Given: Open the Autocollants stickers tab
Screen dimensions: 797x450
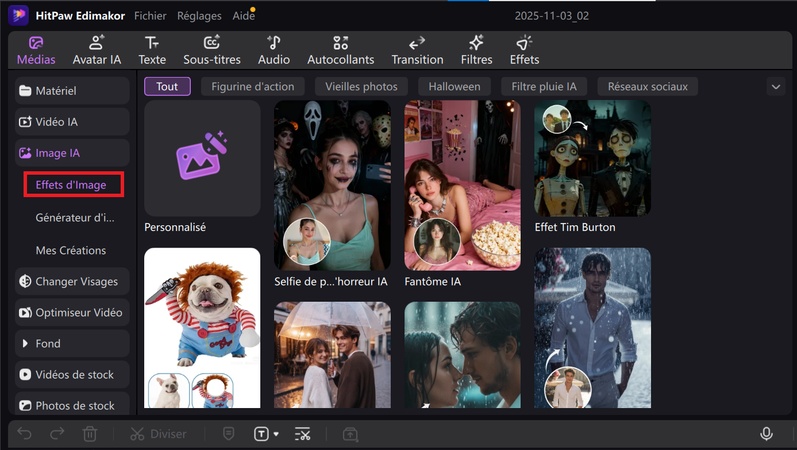Looking at the screenshot, I should 340,50.
